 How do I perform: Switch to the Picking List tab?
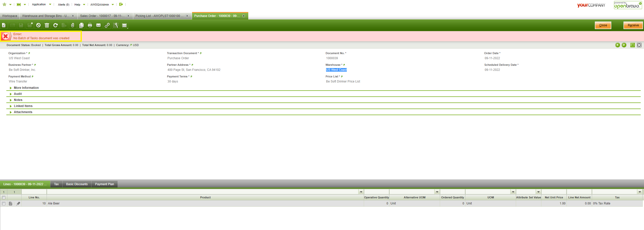(x=159, y=16)
